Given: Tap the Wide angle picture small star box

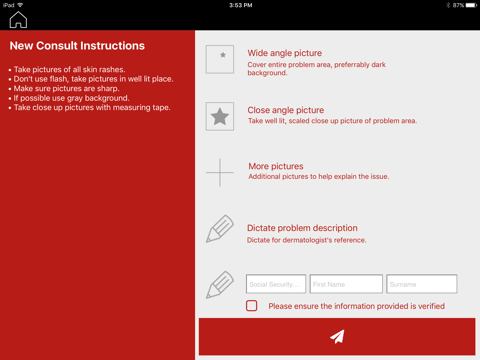Looking at the screenshot, I should coord(220,59).
